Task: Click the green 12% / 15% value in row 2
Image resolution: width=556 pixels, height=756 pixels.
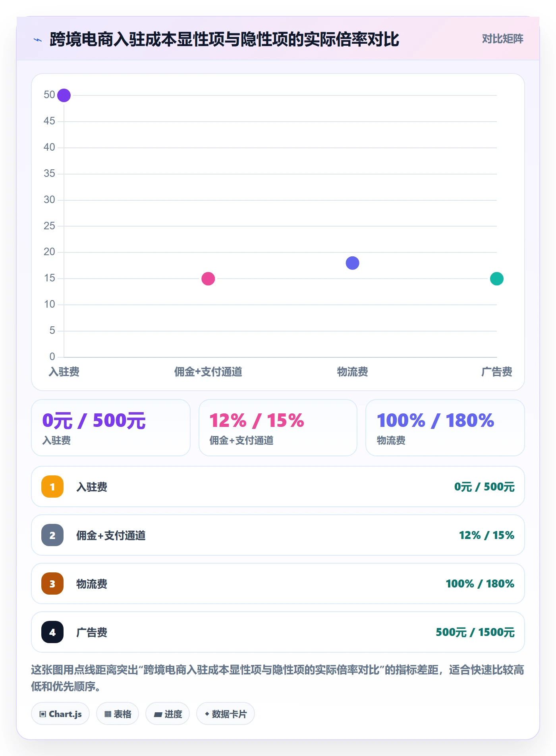Action: 486,535
